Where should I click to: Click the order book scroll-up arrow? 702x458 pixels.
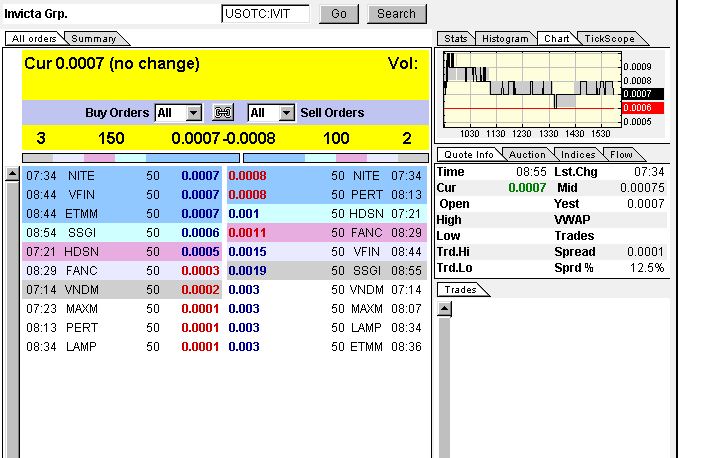click(12, 174)
